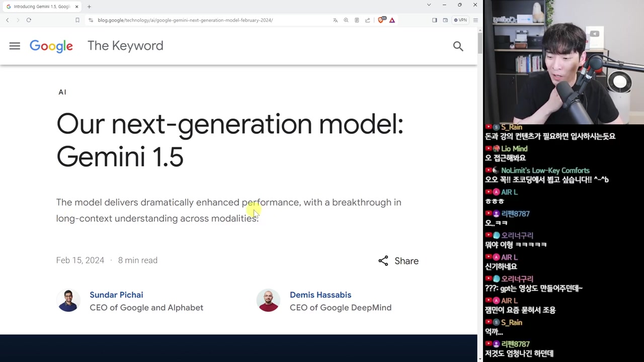Focus the address bar URL
Screen dimensions: 644x362
pos(185,20)
